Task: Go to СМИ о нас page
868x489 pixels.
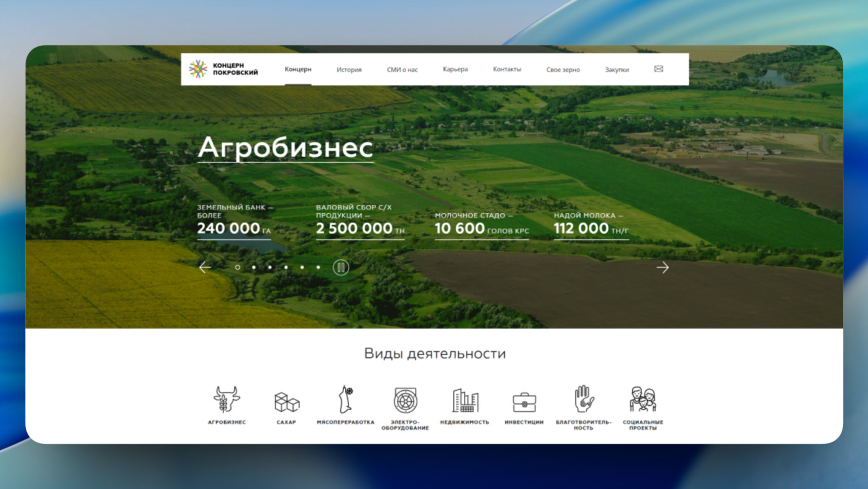Action: [402, 70]
